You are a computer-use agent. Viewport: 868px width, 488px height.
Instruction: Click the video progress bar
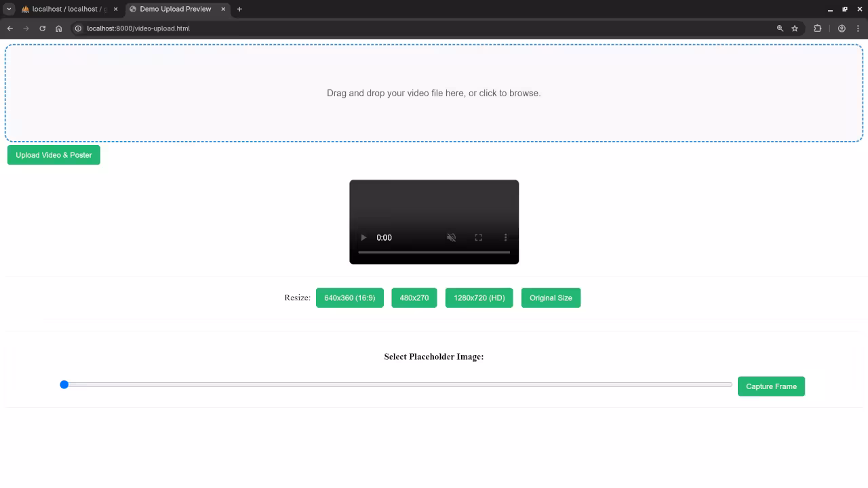click(434, 252)
